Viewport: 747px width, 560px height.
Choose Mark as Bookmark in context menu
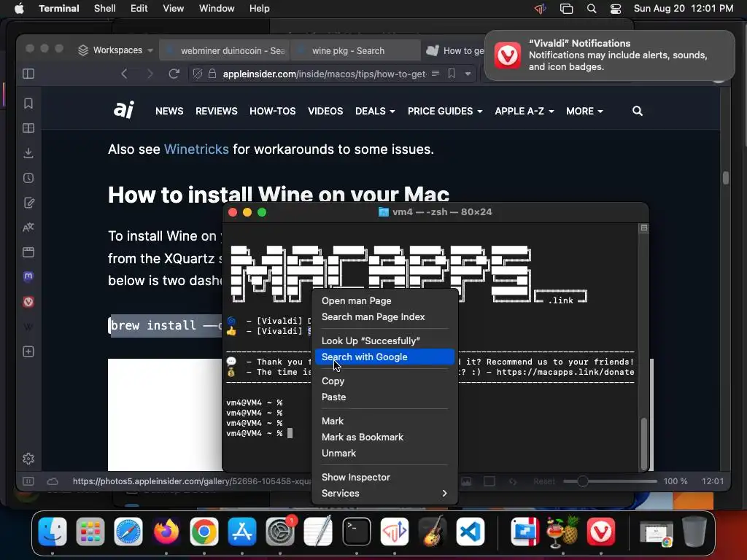(384, 437)
